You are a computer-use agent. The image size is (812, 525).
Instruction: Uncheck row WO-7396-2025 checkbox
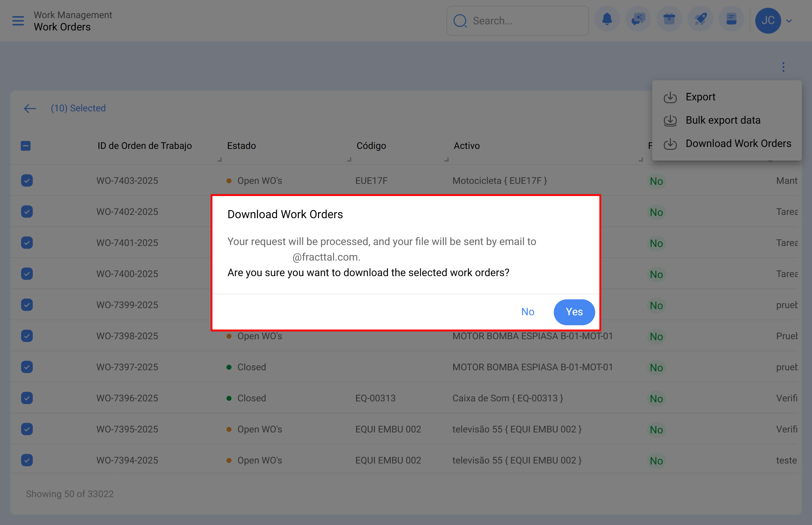[27, 398]
